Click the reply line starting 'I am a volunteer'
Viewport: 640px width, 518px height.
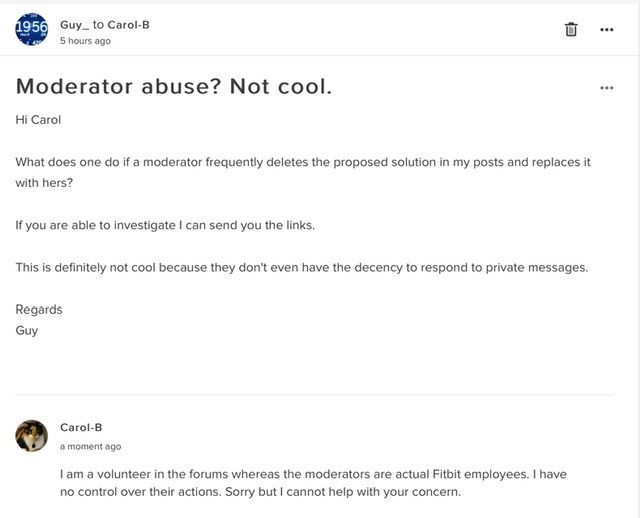click(313, 474)
